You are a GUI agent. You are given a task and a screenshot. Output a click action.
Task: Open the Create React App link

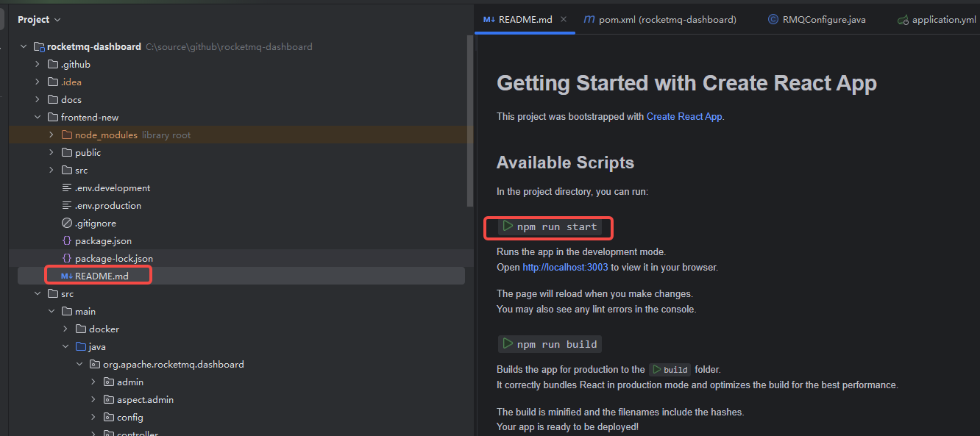click(x=684, y=116)
